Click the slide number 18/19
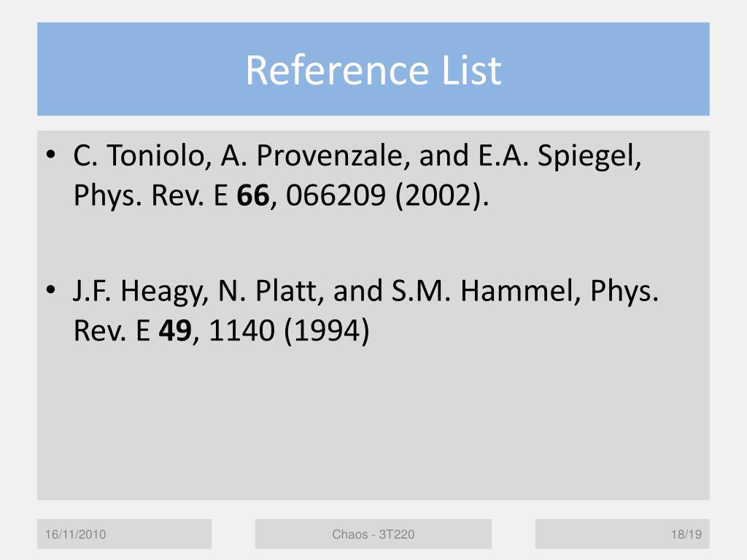 point(686,534)
